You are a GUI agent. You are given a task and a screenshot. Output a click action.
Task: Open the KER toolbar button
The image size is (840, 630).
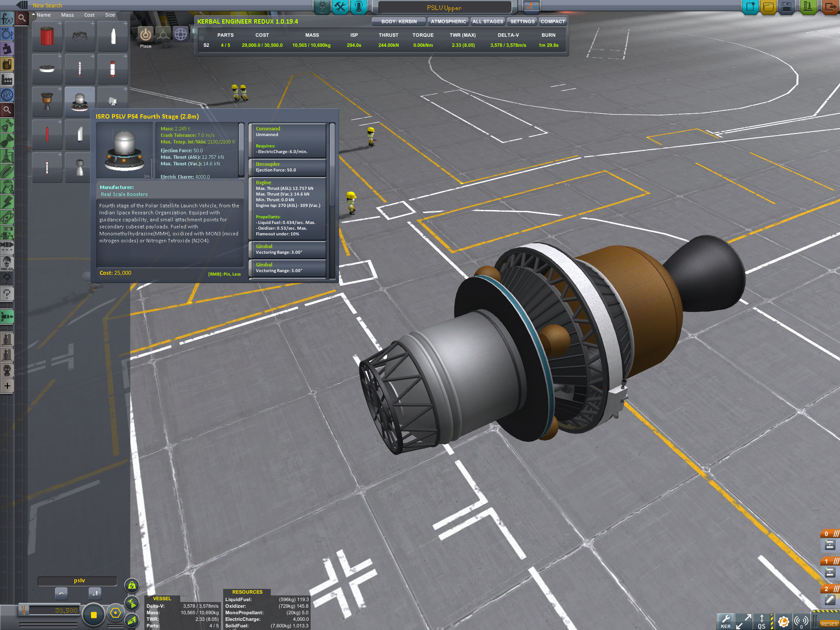(x=725, y=621)
